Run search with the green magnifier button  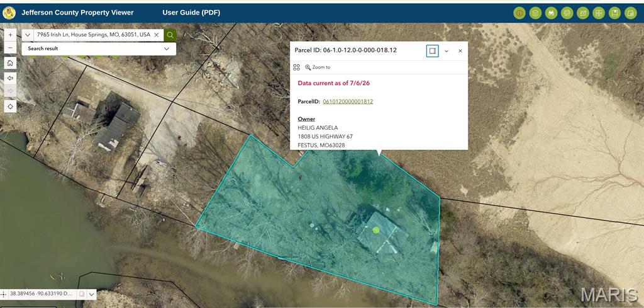click(x=170, y=35)
